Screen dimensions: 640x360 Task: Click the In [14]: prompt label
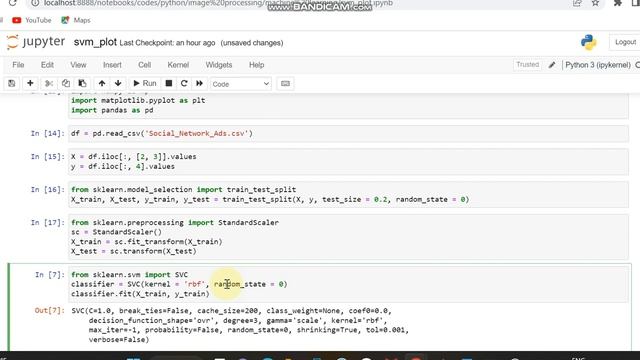coord(47,133)
